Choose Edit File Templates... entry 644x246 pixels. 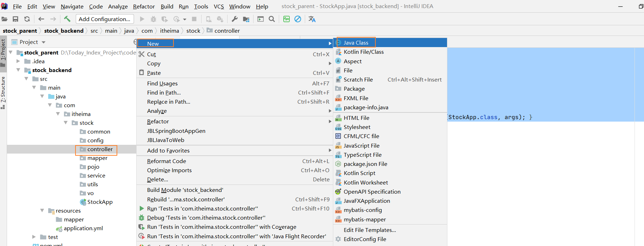tap(390, 230)
